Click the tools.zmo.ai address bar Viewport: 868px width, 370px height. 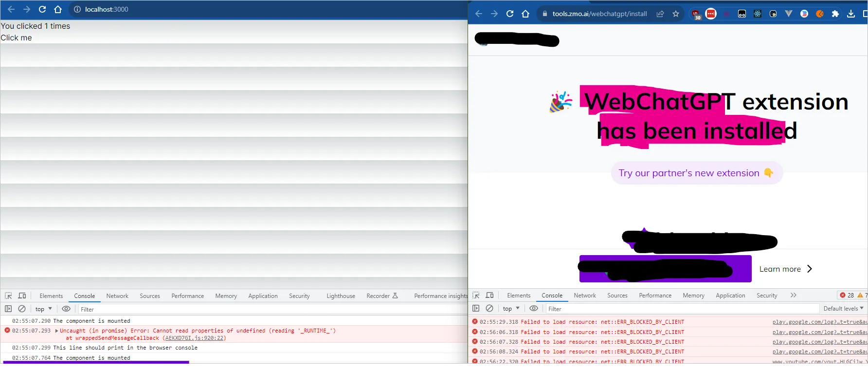[610, 14]
